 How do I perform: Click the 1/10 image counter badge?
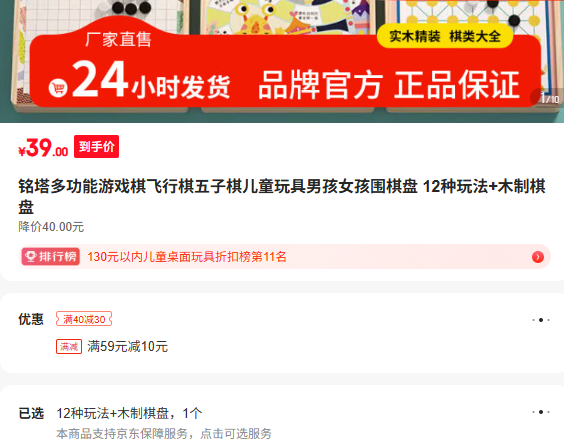(x=548, y=98)
